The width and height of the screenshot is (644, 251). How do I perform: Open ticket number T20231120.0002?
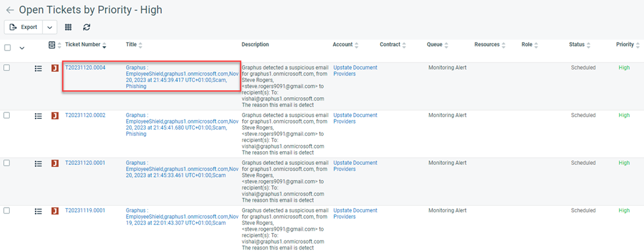[85, 116]
